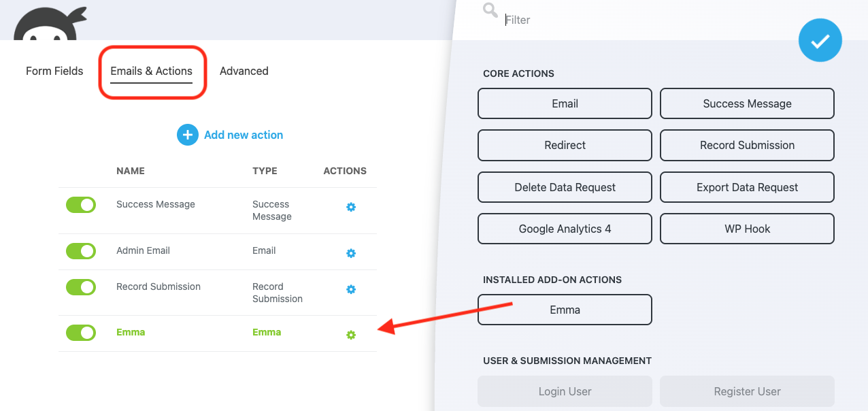Click the green Emma name in list

tap(131, 332)
